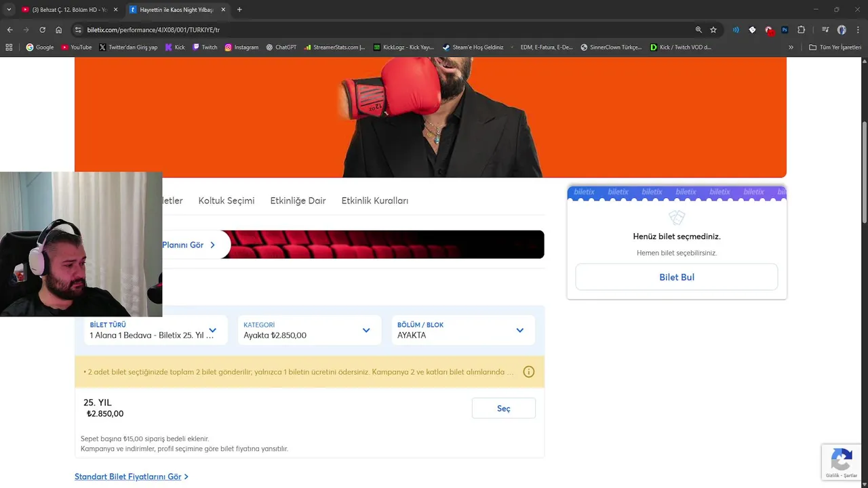
Task: Open the Twitch bookmark
Action: point(205,47)
